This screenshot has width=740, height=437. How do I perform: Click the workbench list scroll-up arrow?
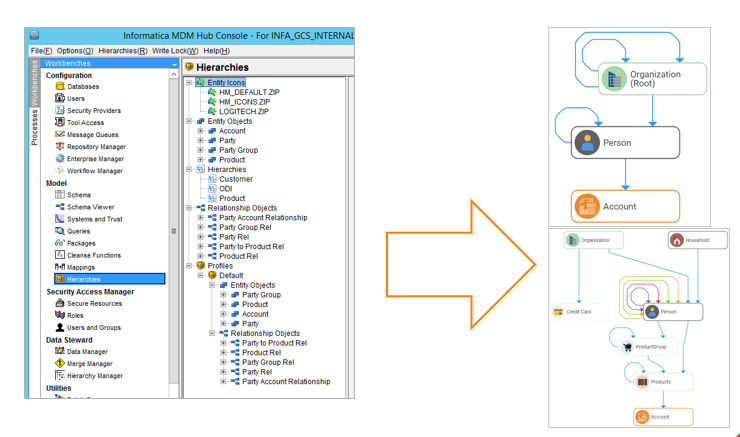174,75
